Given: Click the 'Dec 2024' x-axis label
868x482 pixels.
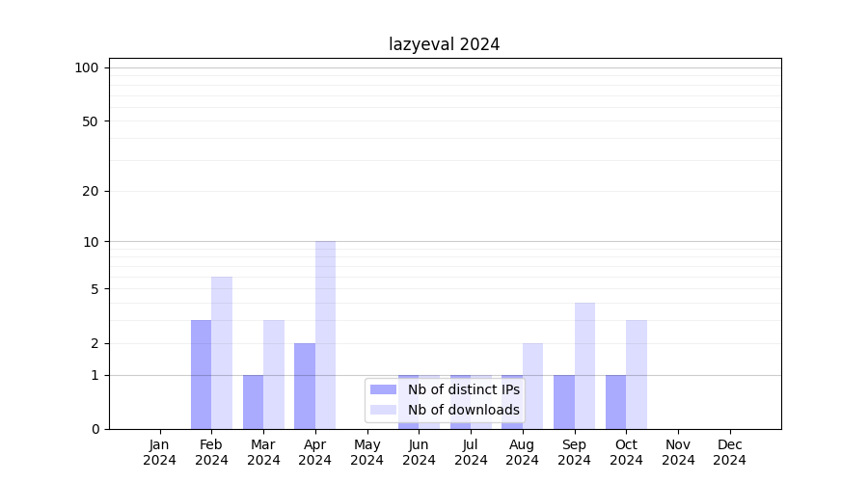Looking at the screenshot, I should [730, 452].
